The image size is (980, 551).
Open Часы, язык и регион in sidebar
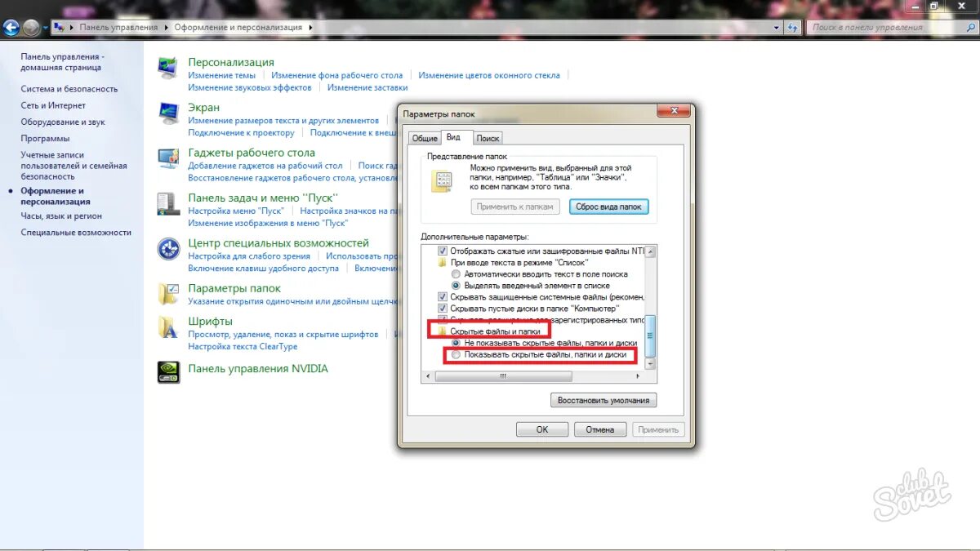click(61, 216)
